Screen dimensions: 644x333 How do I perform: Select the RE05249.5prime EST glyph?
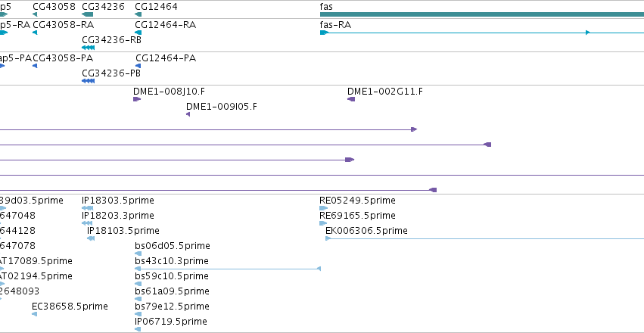point(323,208)
